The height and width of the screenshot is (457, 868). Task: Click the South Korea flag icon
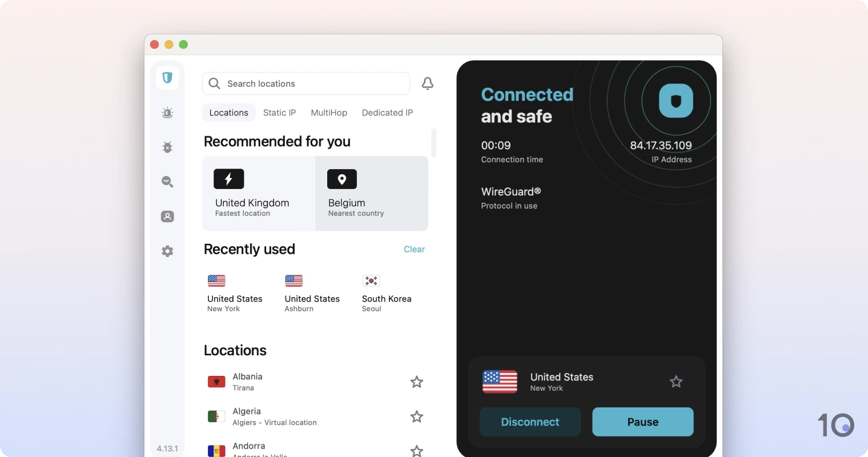click(x=371, y=280)
